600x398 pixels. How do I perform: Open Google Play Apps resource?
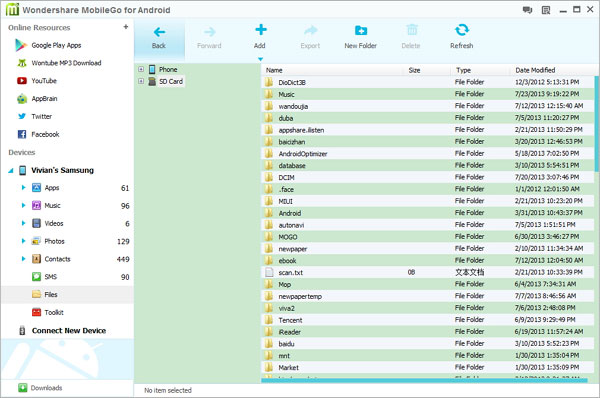[56, 45]
